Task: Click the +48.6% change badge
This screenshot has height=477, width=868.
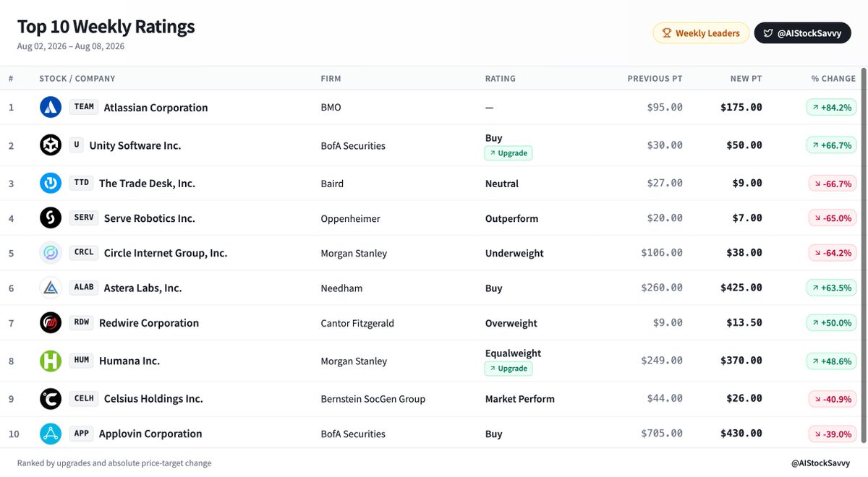Action: tap(832, 361)
